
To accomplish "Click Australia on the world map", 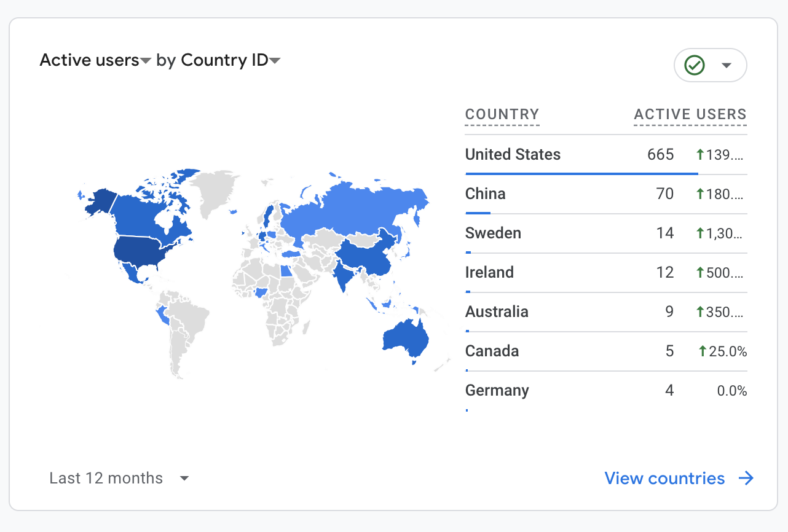I will (404, 338).
